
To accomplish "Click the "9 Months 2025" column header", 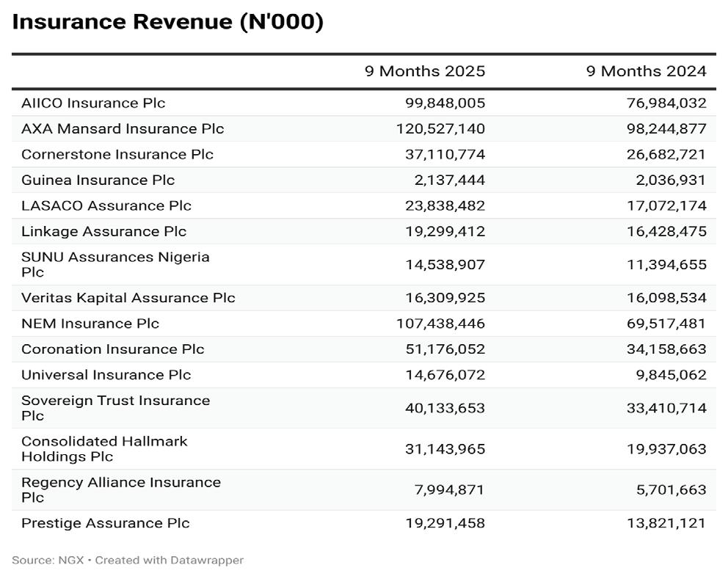I will tap(425, 71).
